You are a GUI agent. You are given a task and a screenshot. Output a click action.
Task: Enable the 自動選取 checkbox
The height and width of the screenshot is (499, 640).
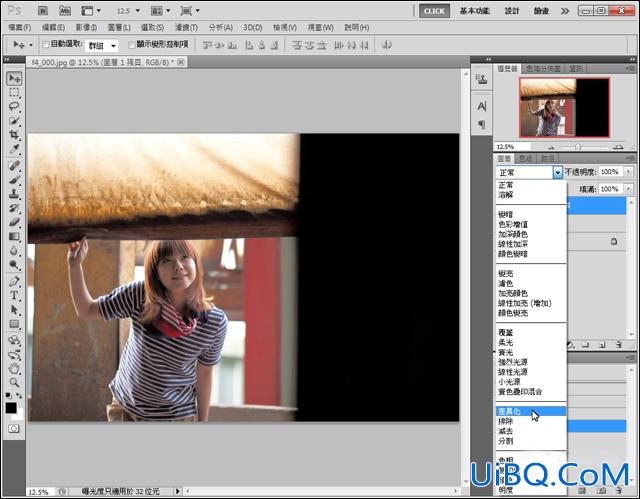coord(46,44)
